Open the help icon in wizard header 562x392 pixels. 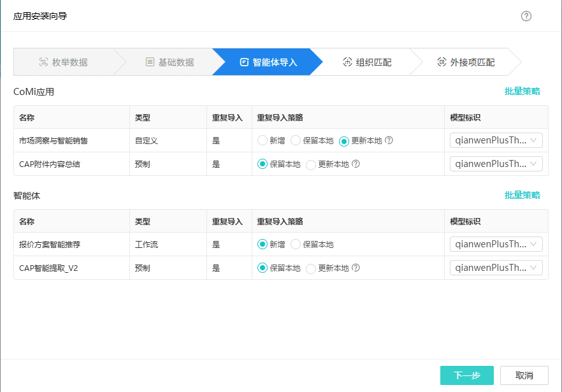pos(526,16)
